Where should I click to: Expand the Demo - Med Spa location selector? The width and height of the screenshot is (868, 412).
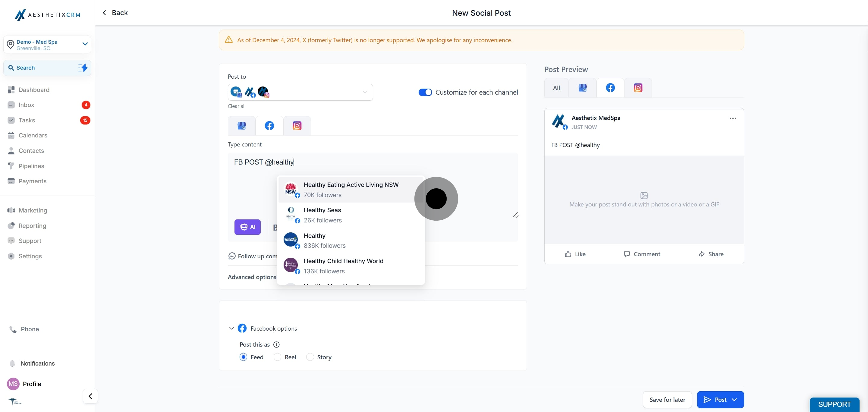pyautogui.click(x=85, y=44)
